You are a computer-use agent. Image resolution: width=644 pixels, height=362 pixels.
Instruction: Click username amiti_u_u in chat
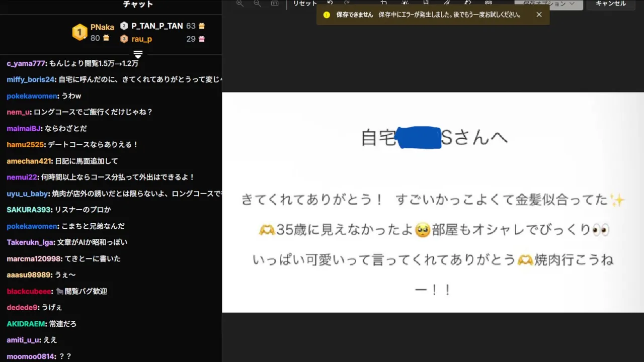coord(23,340)
